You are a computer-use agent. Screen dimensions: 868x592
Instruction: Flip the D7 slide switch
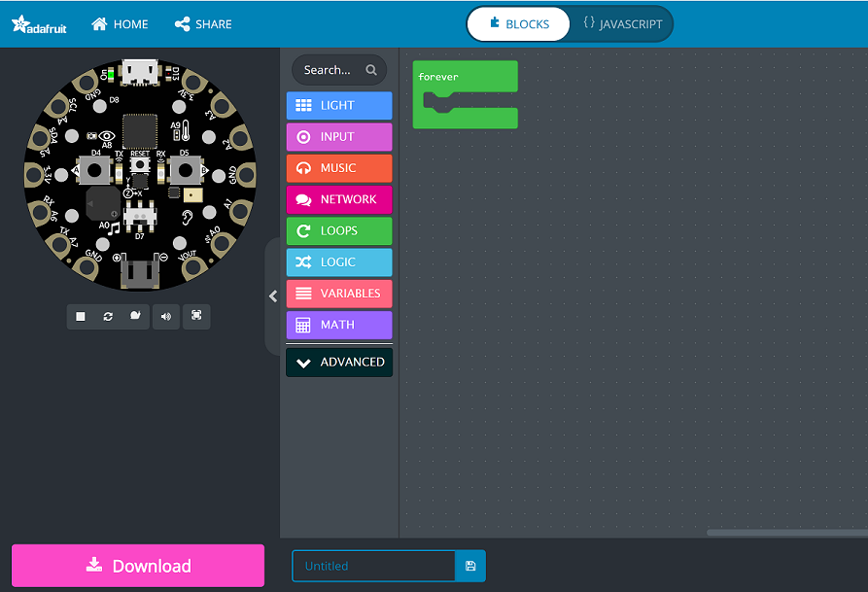139,214
